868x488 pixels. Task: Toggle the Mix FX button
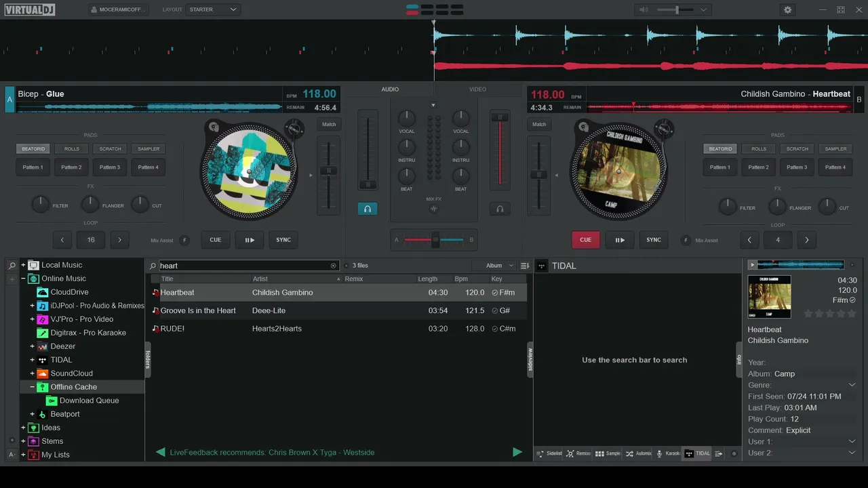[x=434, y=209]
